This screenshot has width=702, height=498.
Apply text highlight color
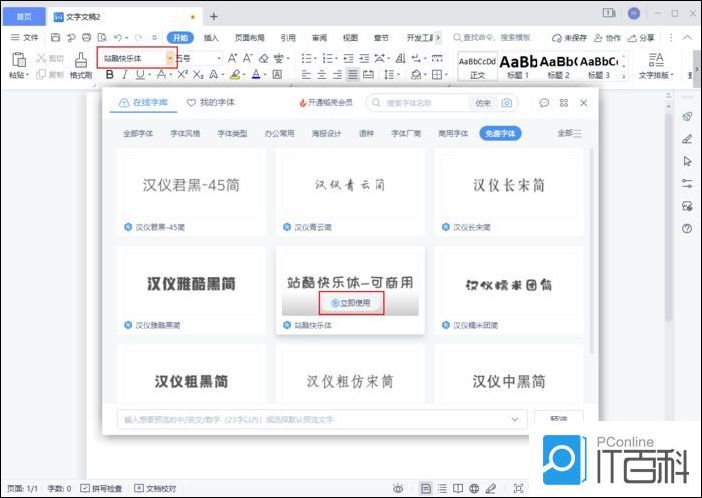(235, 75)
